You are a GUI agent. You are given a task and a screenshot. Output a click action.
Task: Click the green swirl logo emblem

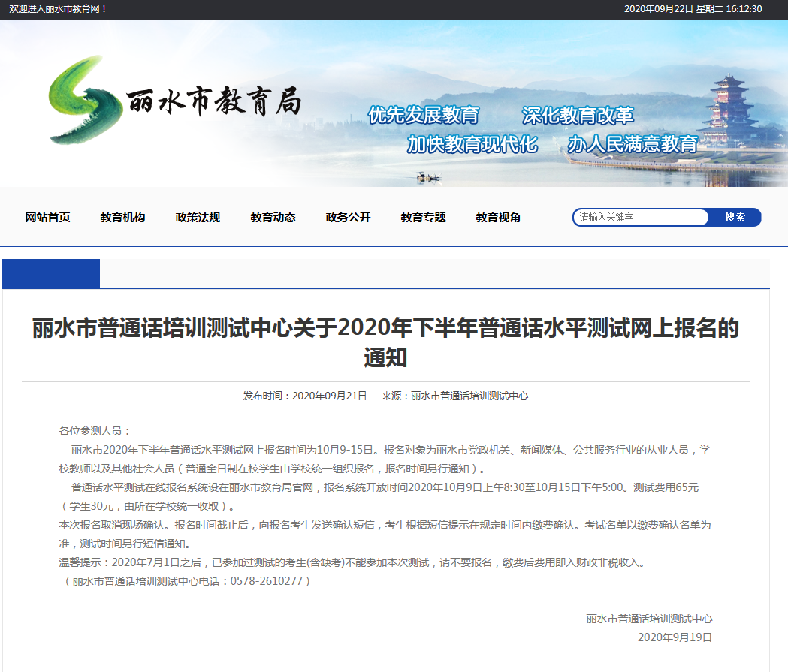point(86,101)
